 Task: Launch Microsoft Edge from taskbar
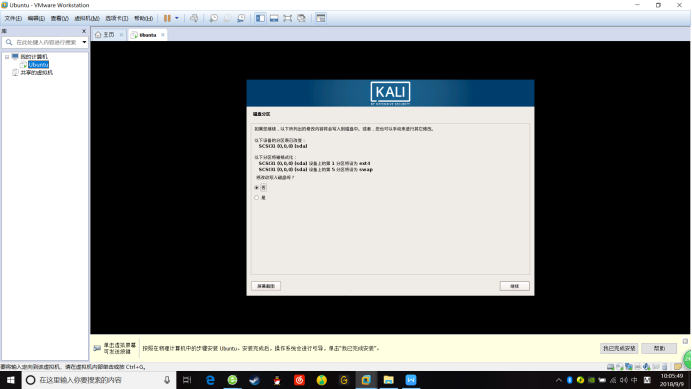coord(210,380)
